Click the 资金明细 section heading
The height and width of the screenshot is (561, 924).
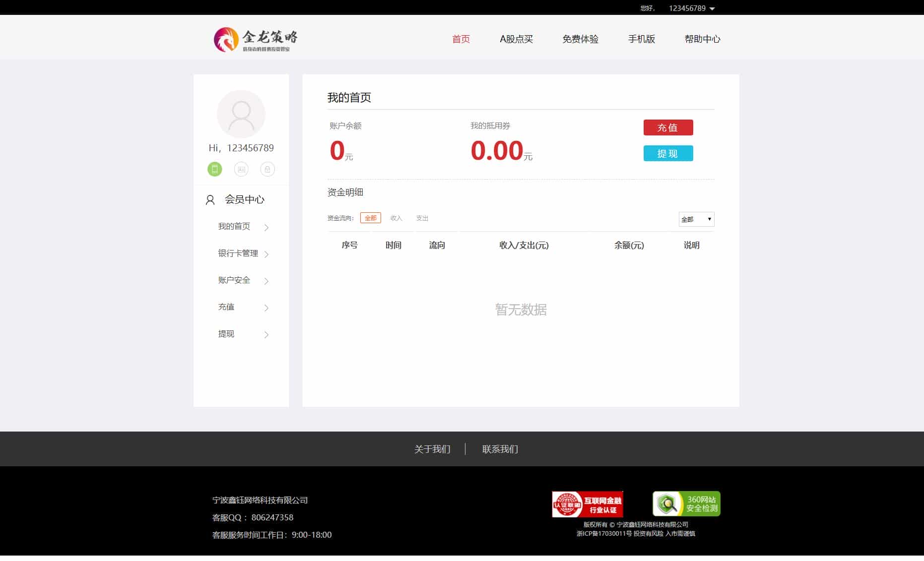[x=345, y=192]
